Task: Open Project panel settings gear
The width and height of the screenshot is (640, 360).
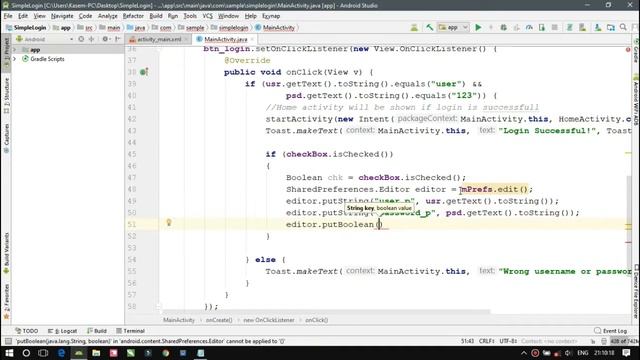Action: (x=105, y=39)
